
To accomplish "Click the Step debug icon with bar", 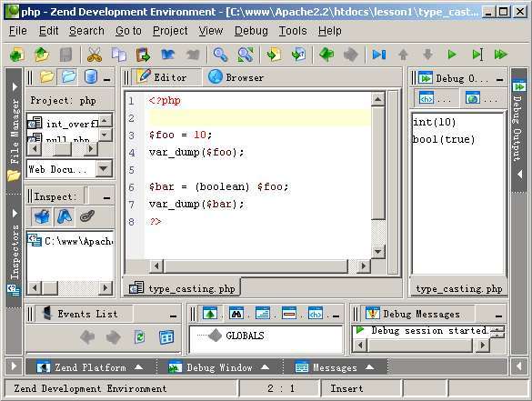I will [477, 55].
